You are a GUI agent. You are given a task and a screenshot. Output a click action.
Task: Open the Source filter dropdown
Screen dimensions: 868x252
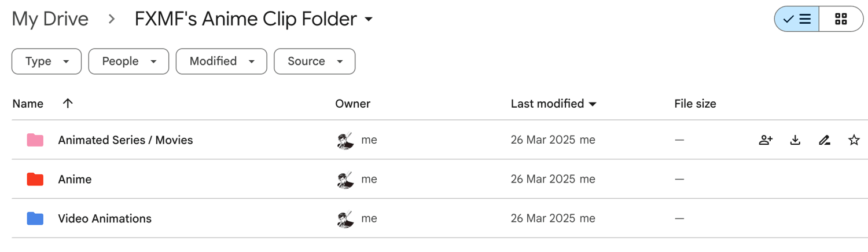pos(314,61)
